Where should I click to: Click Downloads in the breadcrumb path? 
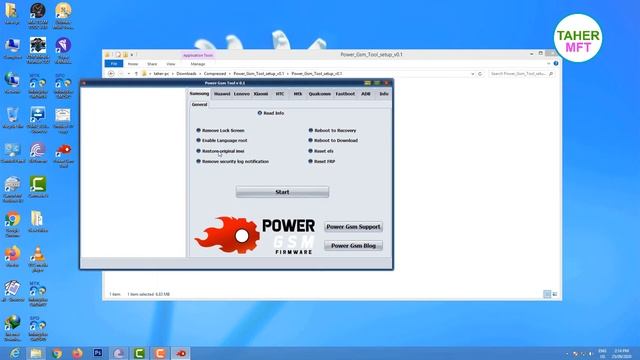[186, 74]
